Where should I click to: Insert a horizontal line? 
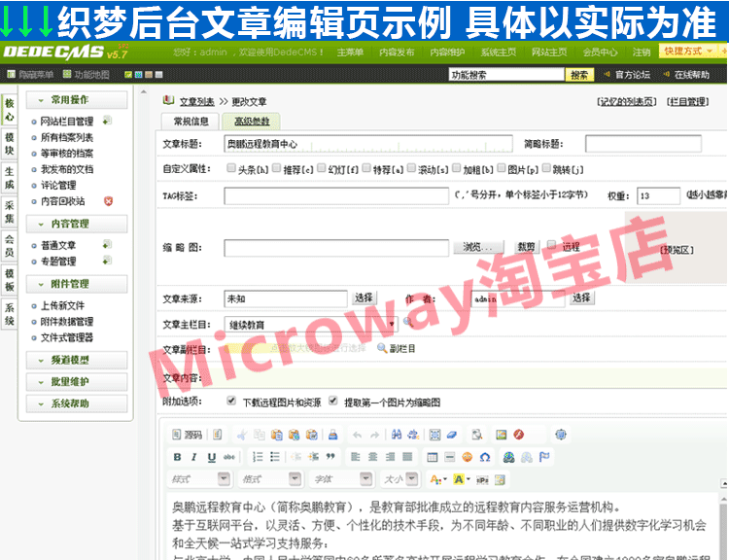coord(450,457)
